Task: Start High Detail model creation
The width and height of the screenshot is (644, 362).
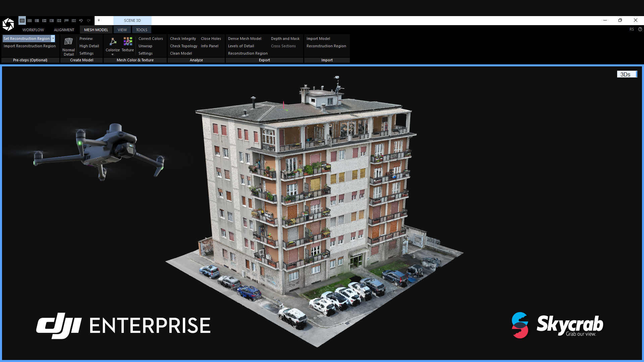Action: pos(89,46)
